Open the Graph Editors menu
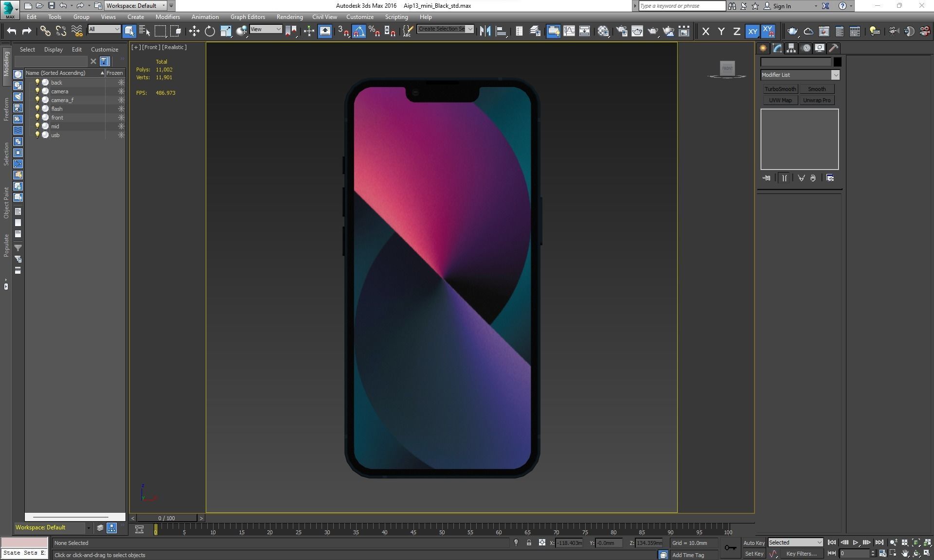The width and height of the screenshot is (934, 560). point(248,17)
